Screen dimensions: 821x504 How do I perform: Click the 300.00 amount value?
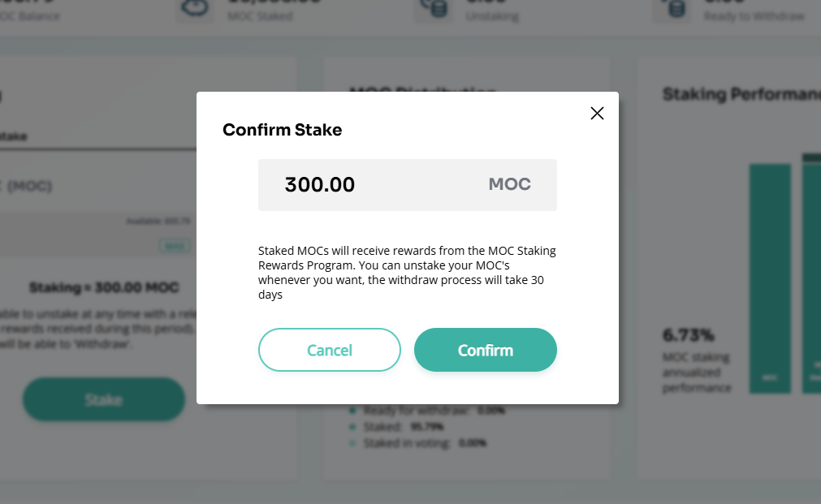click(x=320, y=185)
